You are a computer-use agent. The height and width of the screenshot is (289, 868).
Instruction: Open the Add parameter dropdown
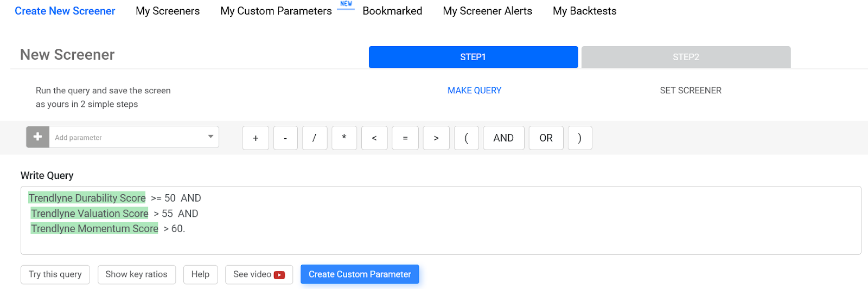tap(134, 137)
